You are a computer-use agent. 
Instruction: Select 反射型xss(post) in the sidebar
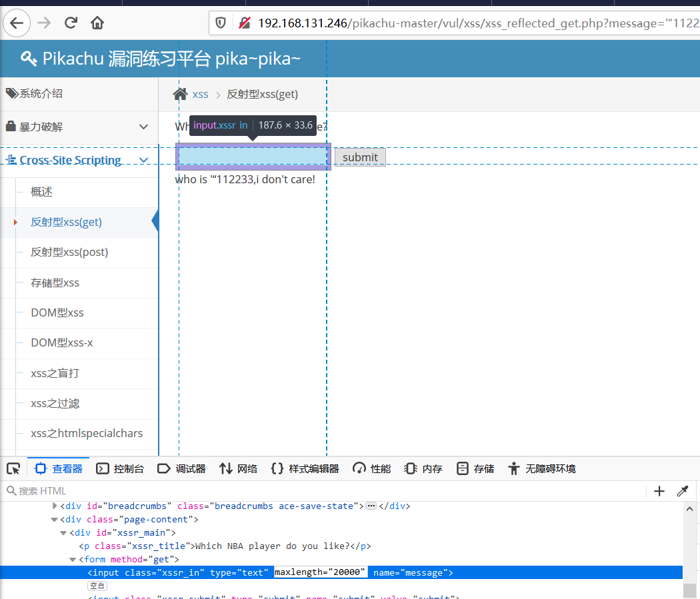(x=69, y=252)
